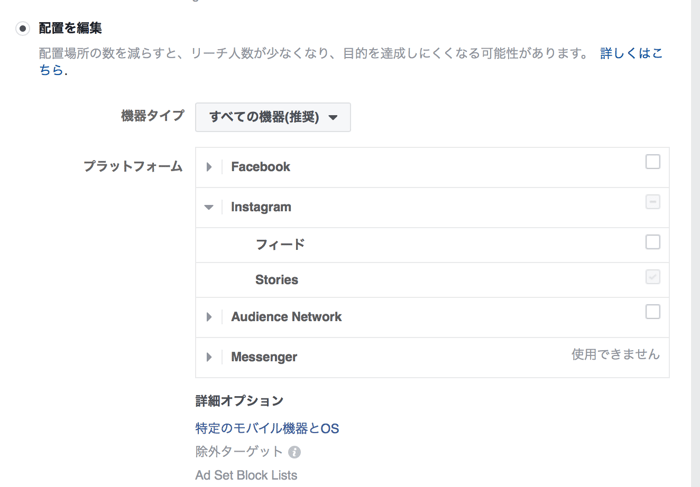700x487 pixels.
Task: Check the Facebook platform checkbox
Action: pyautogui.click(x=653, y=162)
